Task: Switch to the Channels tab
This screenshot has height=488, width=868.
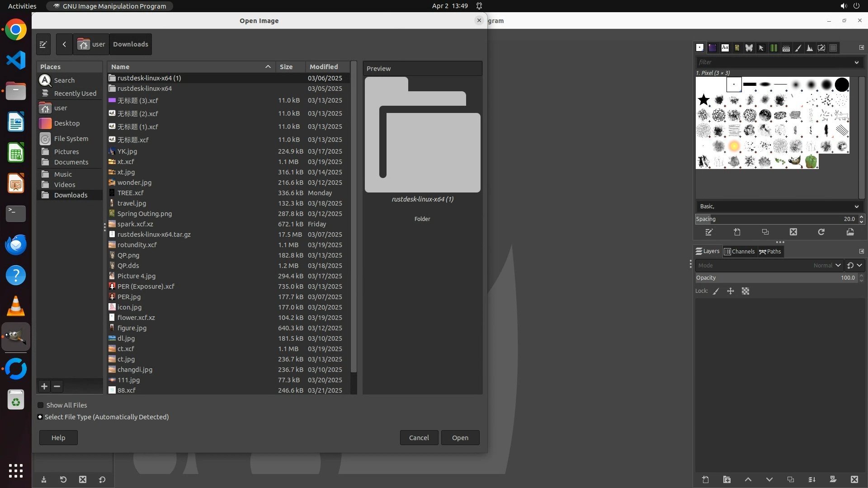Action: point(740,252)
